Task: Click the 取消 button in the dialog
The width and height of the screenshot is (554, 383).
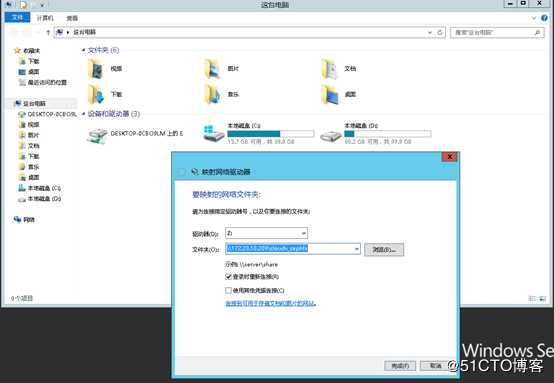Action: point(435,366)
